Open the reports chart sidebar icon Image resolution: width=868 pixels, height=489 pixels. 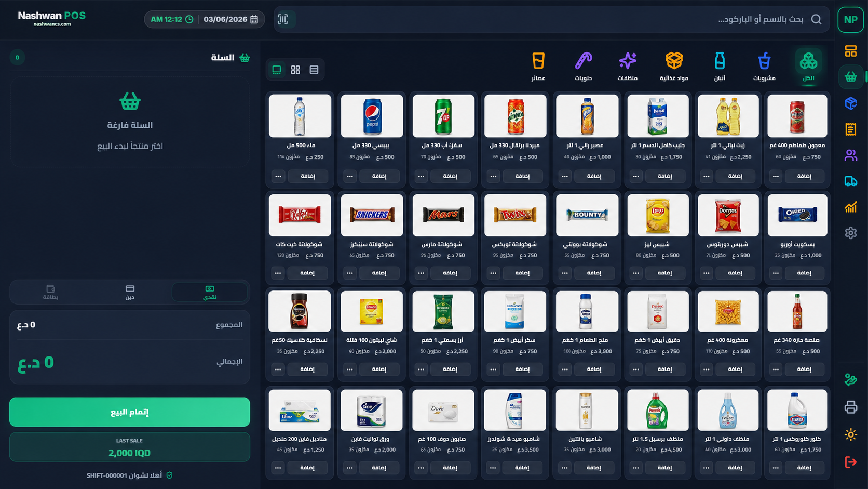coord(850,207)
